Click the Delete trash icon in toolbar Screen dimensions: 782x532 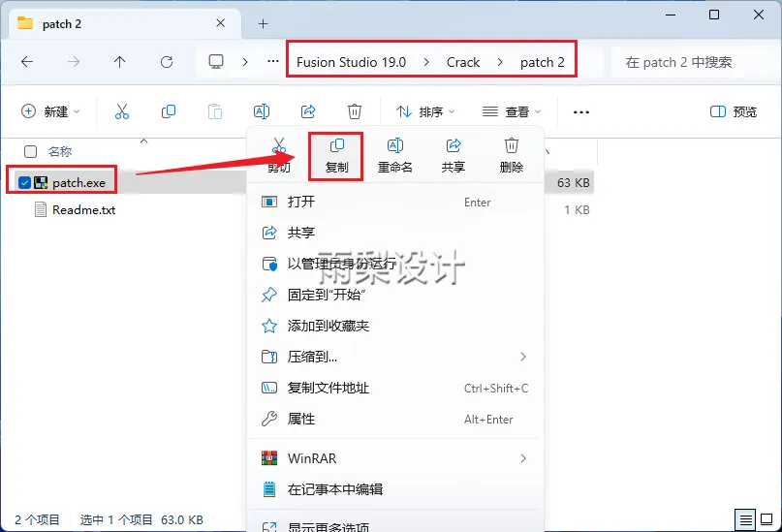[x=355, y=111]
